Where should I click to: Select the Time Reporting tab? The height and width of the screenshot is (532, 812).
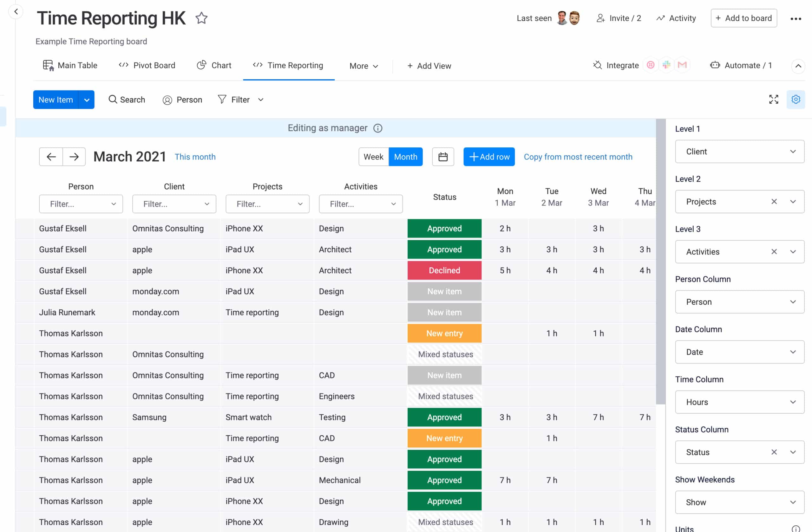coord(288,65)
